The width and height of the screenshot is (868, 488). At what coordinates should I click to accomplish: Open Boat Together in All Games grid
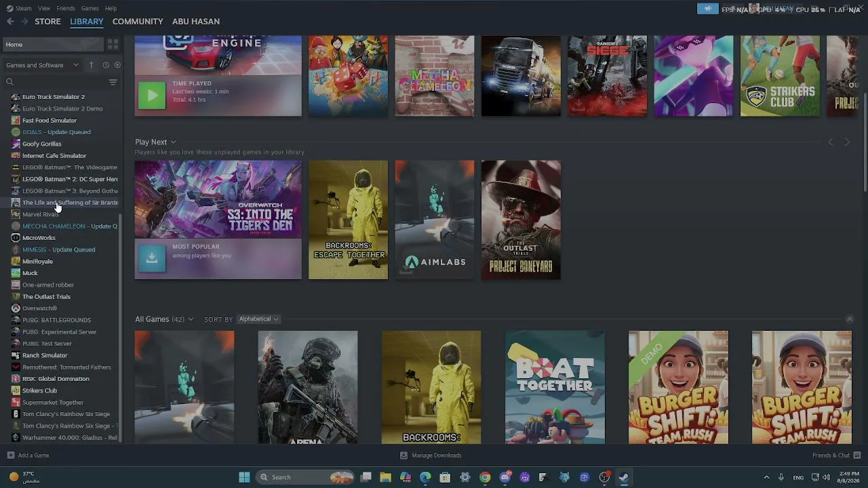coord(555,387)
